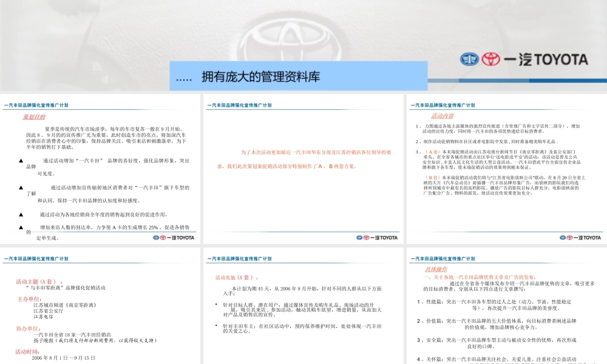Click the paragraph starting 夏季是传统的汽车市场淡季
The image size is (607, 364).
(x=106, y=138)
